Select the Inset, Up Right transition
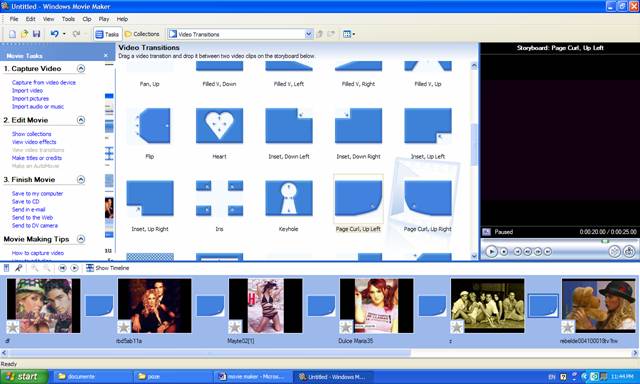640x384 pixels. pos(150,198)
